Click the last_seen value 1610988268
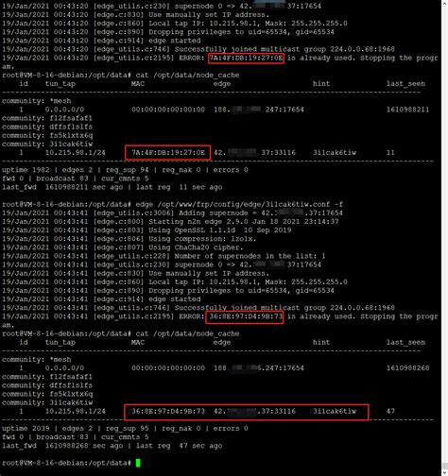Viewport: 448px width, 476px height. [x=407, y=368]
